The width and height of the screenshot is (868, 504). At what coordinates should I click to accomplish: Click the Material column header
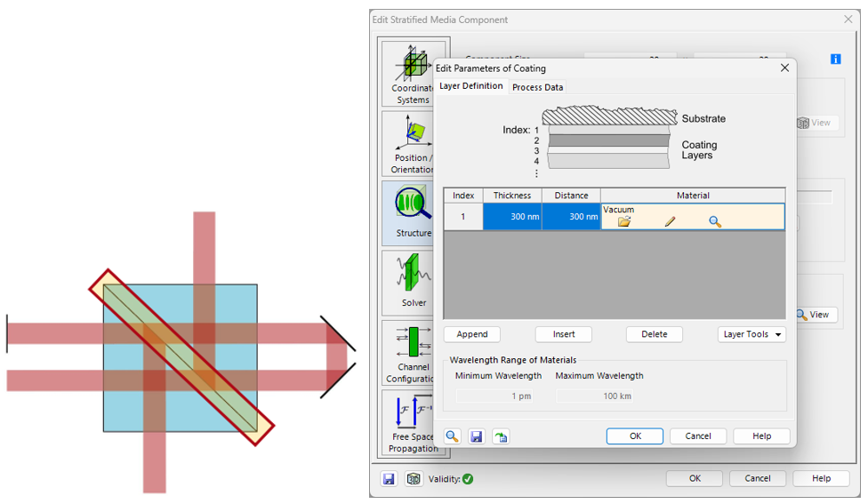pyautogui.click(x=692, y=196)
